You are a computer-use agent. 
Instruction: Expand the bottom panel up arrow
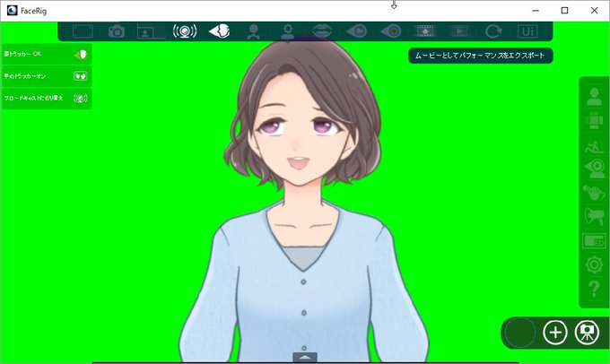click(305, 357)
